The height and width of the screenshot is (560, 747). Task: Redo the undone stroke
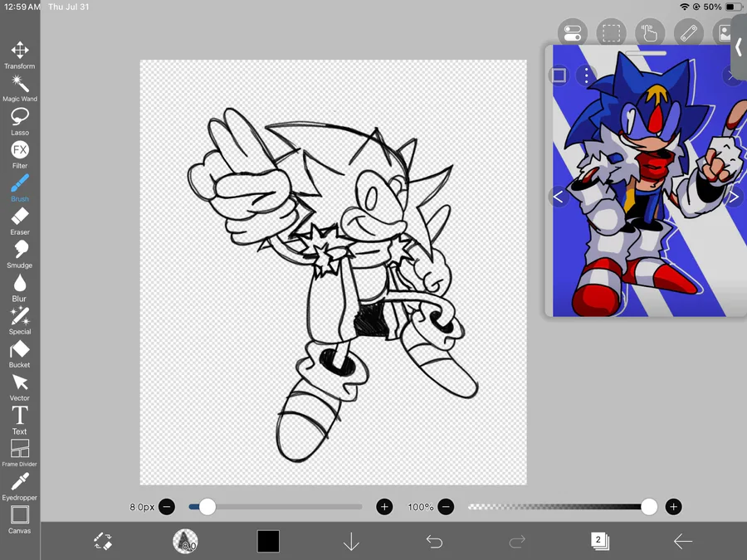(517, 542)
